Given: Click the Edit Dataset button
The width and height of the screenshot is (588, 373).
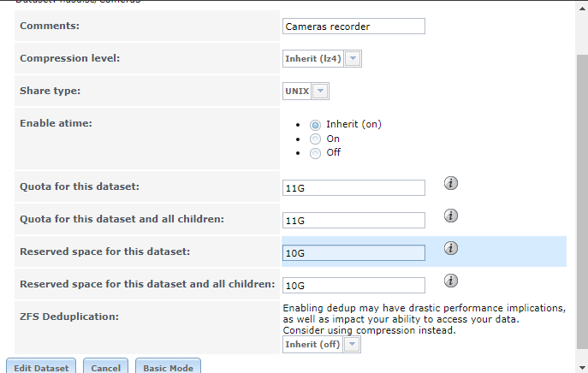Looking at the screenshot, I should pyautogui.click(x=41, y=367).
